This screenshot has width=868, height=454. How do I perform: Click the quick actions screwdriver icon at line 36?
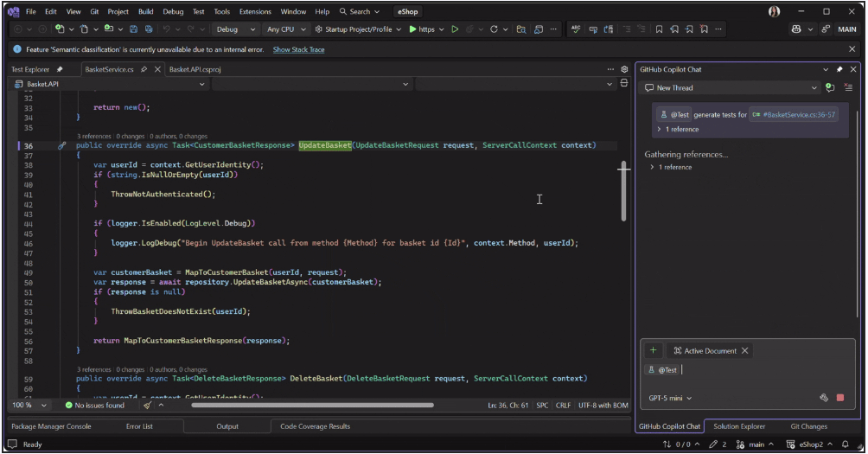[61, 145]
